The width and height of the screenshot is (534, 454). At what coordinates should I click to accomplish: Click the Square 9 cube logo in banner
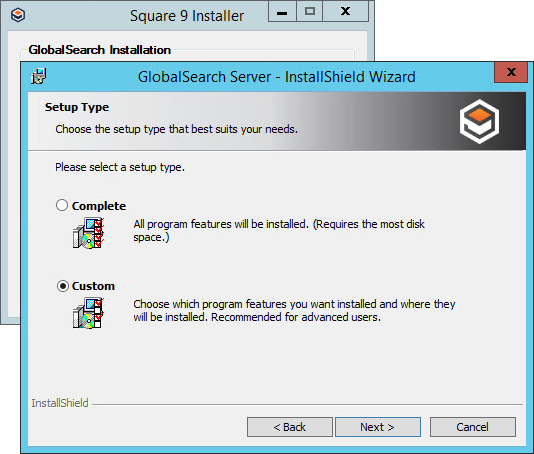(x=479, y=121)
